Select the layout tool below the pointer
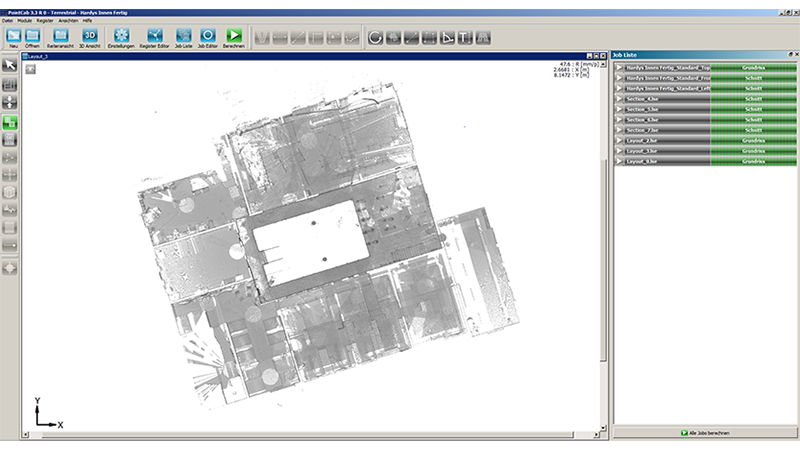Viewport: 800px width, 450px height. tap(10, 85)
